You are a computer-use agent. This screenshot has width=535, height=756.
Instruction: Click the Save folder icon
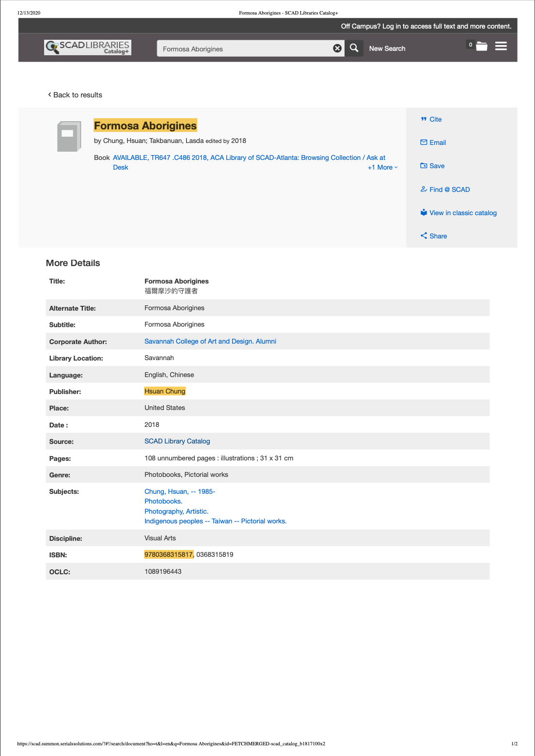[x=424, y=166]
